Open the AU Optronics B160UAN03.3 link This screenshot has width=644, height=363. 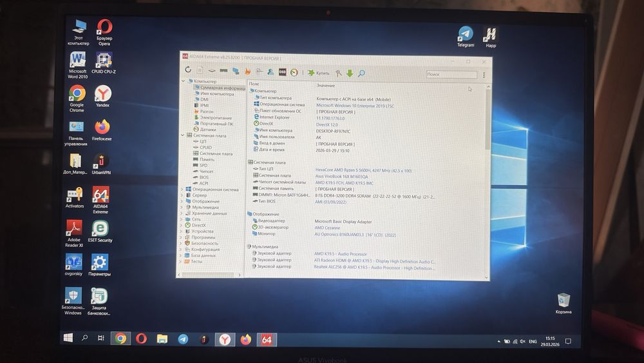tap(355, 235)
